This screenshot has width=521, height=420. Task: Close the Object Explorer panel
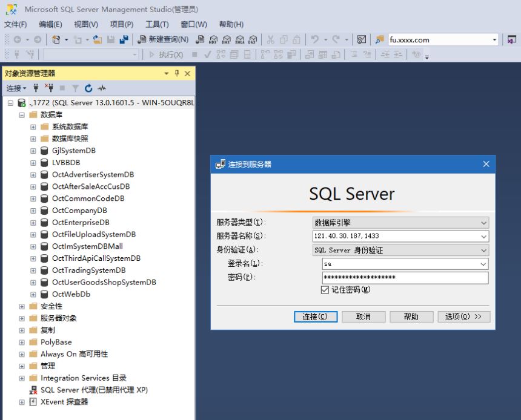(187, 73)
